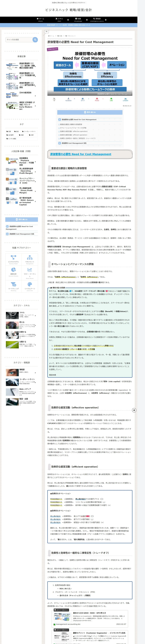
Task: Open new article 日本の経済団体
Action: click(x=22, y=96)
